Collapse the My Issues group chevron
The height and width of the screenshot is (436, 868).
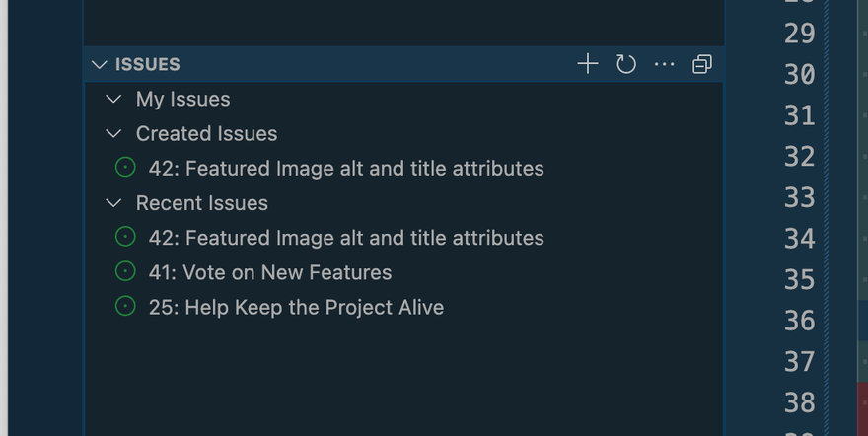[114, 99]
